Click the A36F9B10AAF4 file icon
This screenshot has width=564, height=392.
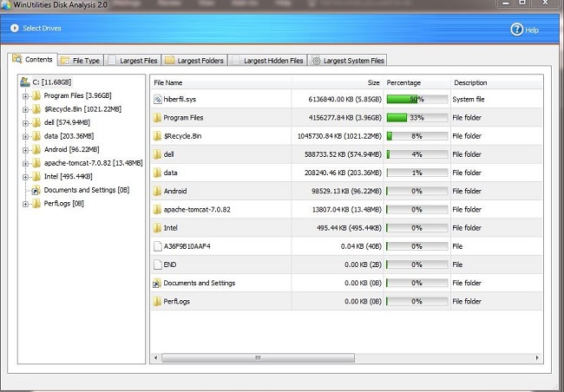[x=158, y=246]
